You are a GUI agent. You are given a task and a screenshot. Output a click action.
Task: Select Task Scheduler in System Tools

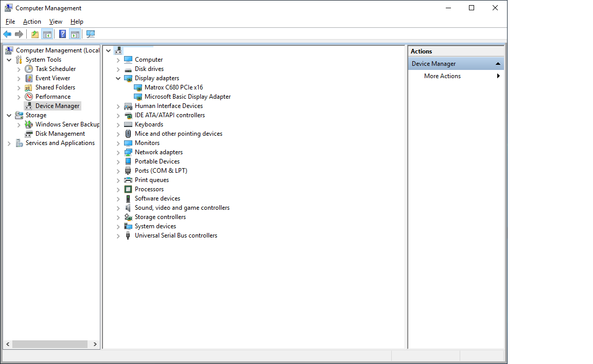click(55, 69)
